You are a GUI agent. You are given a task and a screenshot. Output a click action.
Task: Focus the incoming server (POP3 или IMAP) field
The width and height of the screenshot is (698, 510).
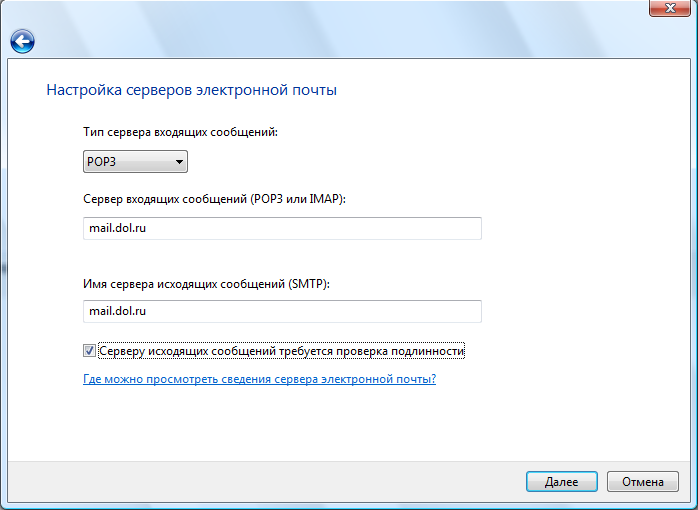[282, 228]
